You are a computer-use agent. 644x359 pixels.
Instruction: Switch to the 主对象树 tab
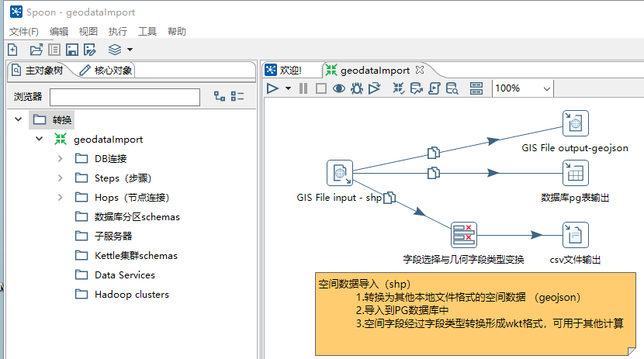tap(38, 70)
